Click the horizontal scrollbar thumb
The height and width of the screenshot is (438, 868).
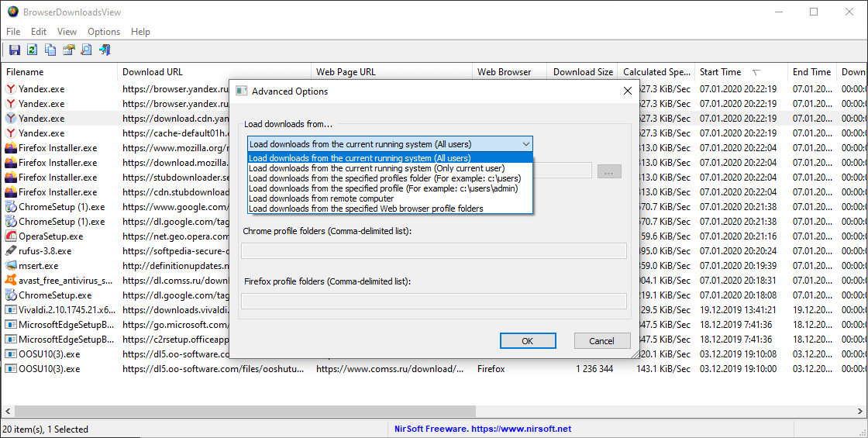click(244, 411)
